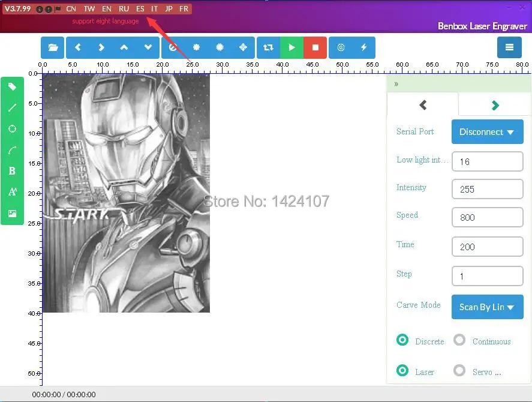The width and height of the screenshot is (532, 402).
Task: Switch language to FR
Action: [x=184, y=9]
